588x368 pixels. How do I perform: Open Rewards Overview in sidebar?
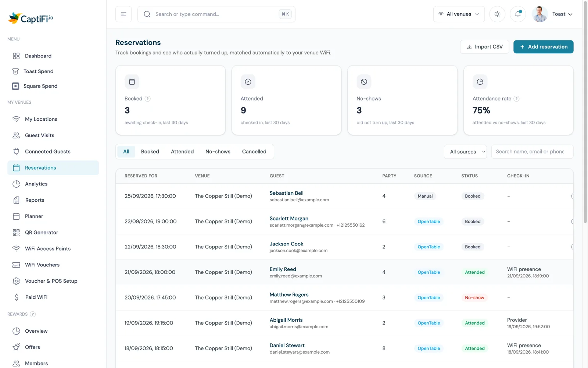tap(53, 331)
